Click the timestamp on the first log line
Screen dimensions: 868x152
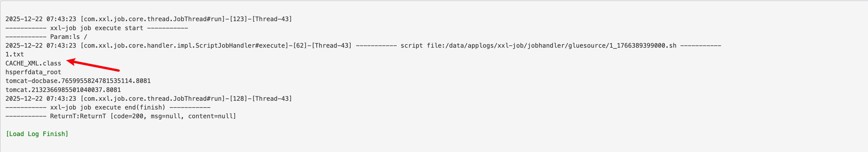click(x=41, y=19)
